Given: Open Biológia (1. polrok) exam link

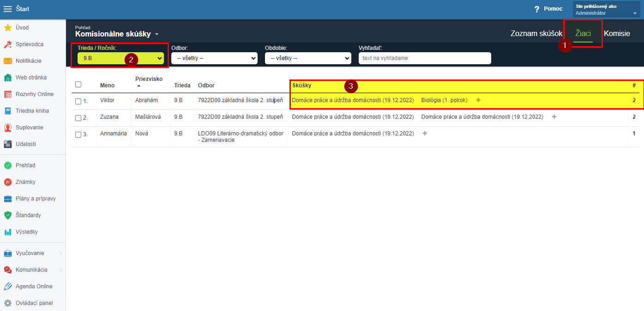Looking at the screenshot, I should tap(444, 100).
